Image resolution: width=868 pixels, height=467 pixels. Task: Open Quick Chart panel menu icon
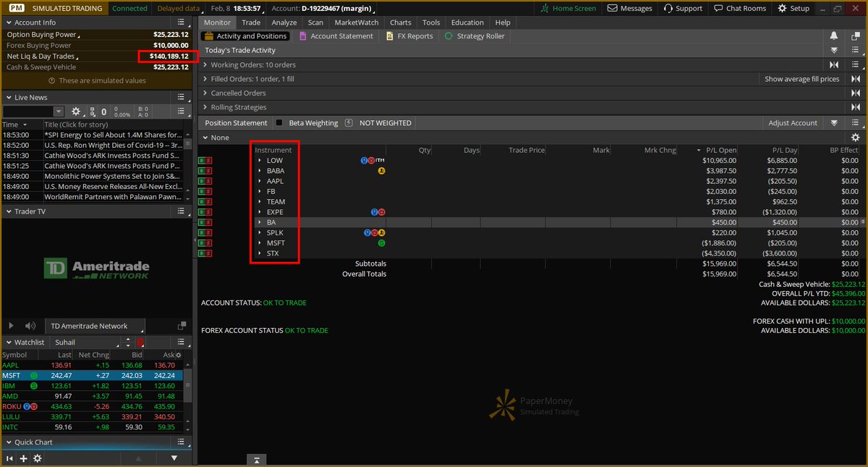(x=182, y=442)
